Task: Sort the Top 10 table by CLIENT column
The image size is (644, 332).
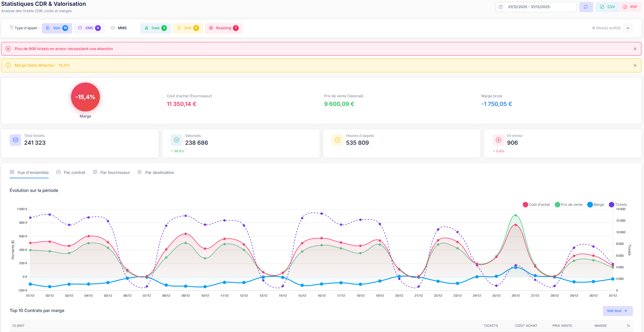Action: [18, 325]
